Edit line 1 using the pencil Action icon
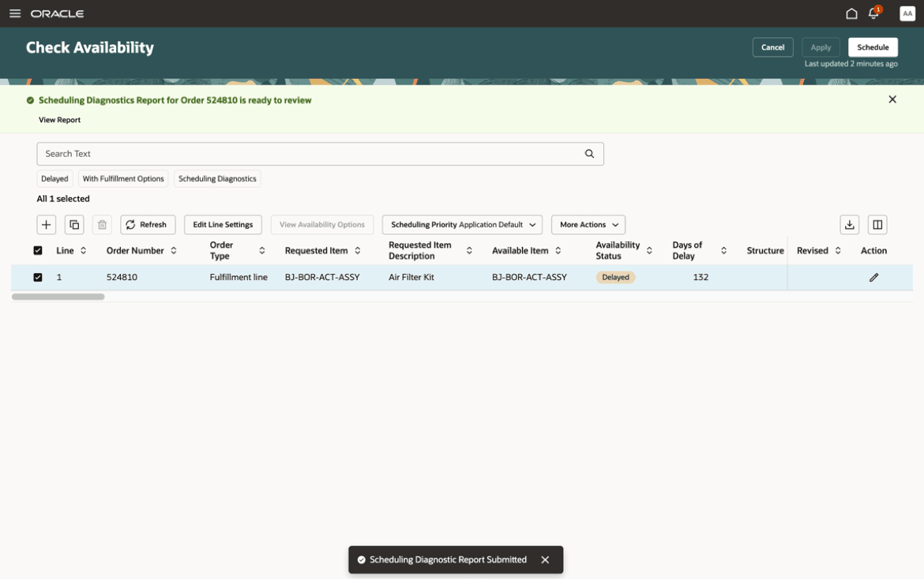This screenshot has width=924, height=580. (873, 277)
